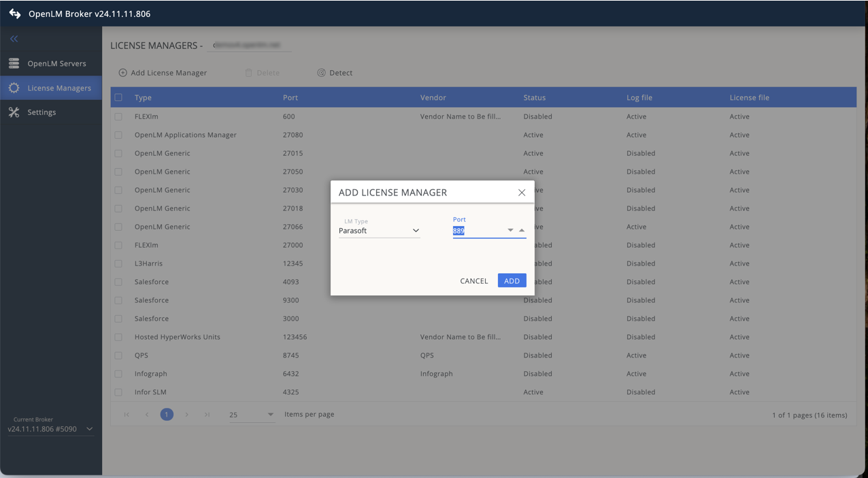The width and height of the screenshot is (868, 478).
Task: Check the checkbox on the Infograph row
Action: 118,373
